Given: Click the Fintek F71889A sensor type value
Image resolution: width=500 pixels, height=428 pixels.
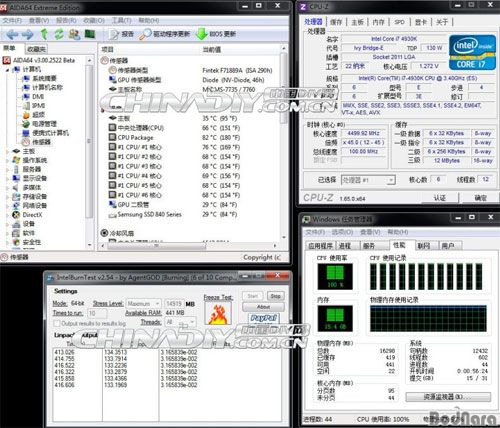Looking at the screenshot, I should [x=237, y=71].
